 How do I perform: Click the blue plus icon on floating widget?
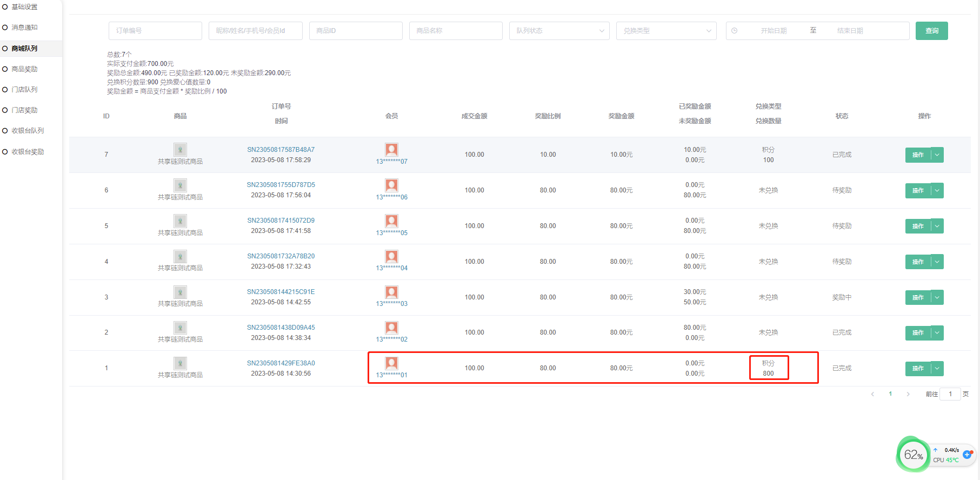click(967, 455)
